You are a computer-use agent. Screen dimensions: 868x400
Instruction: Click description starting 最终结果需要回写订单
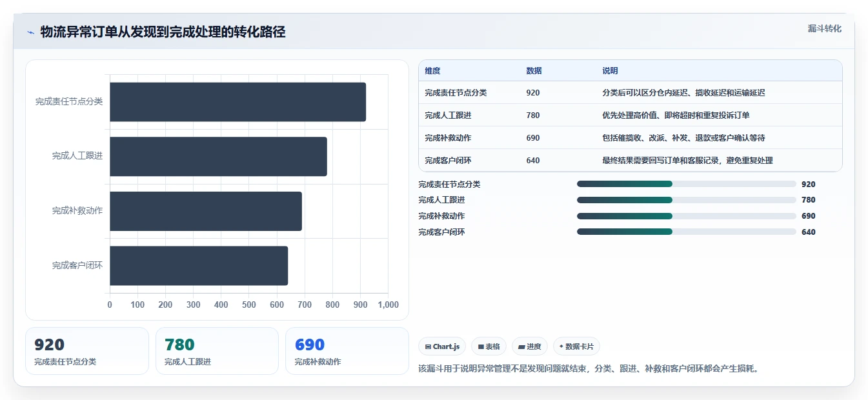click(687, 161)
